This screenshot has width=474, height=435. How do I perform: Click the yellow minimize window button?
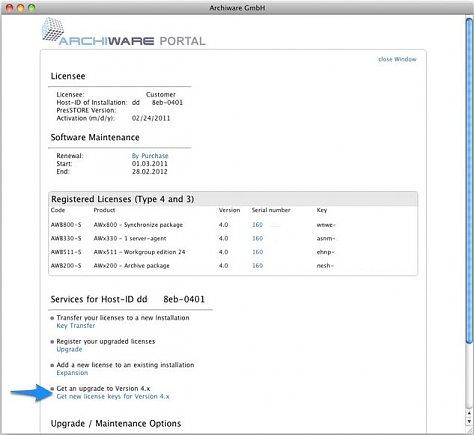(21, 7)
